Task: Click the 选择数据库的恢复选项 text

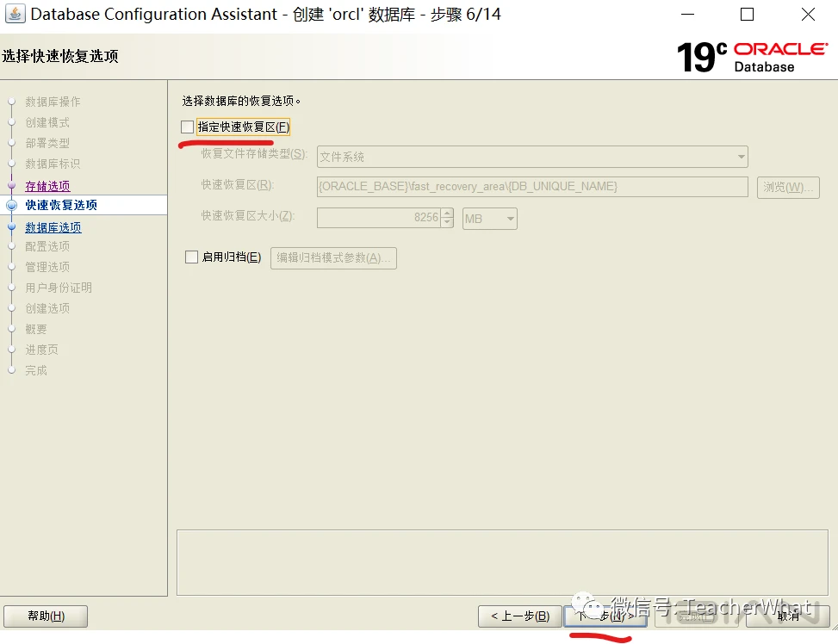Action: (x=241, y=101)
